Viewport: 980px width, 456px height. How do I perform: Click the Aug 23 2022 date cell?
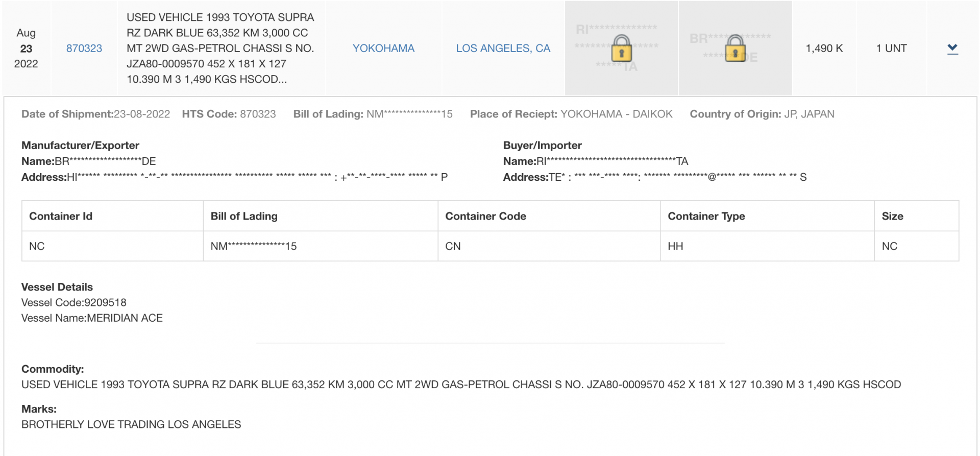coord(26,49)
